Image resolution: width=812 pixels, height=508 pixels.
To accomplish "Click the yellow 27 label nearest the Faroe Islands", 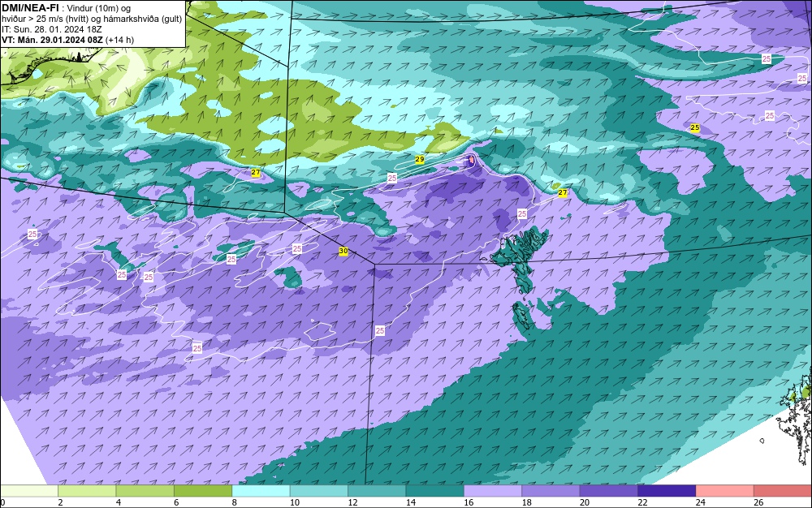I will (563, 192).
